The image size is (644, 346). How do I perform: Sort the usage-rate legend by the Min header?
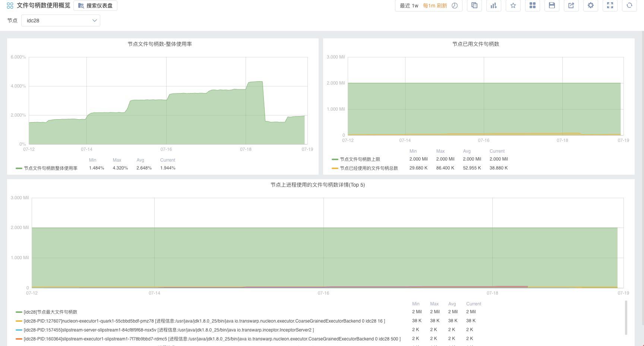pyautogui.click(x=93, y=160)
